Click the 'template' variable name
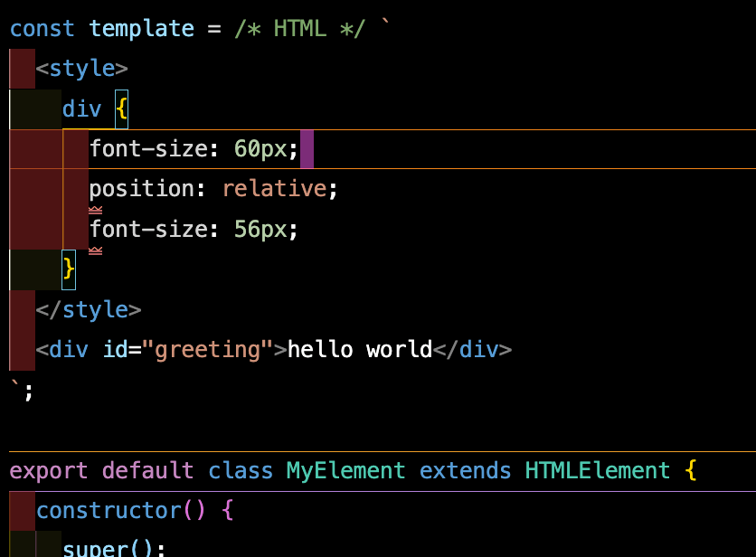The width and height of the screenshot is (756, 557). tap(142, 29)
